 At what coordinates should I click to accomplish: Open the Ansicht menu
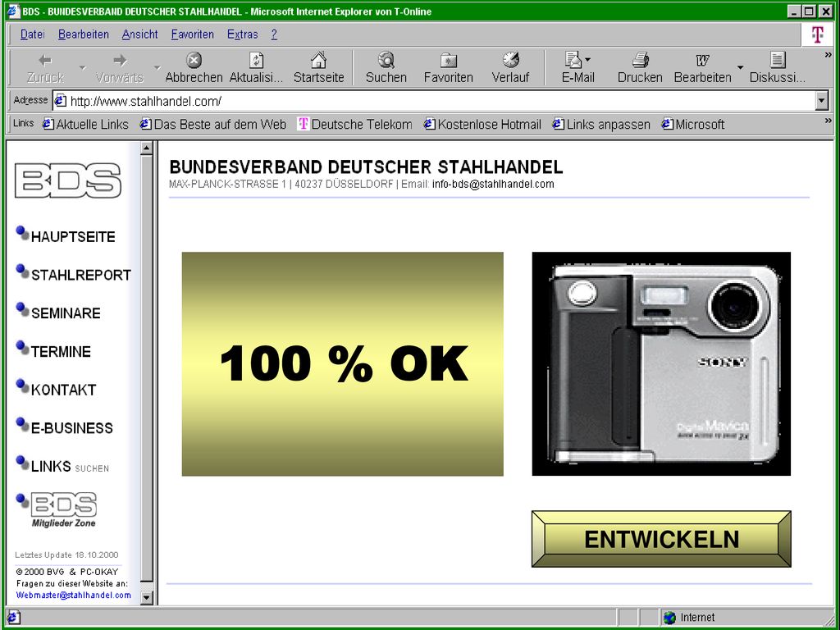click(x=139, y=34)
